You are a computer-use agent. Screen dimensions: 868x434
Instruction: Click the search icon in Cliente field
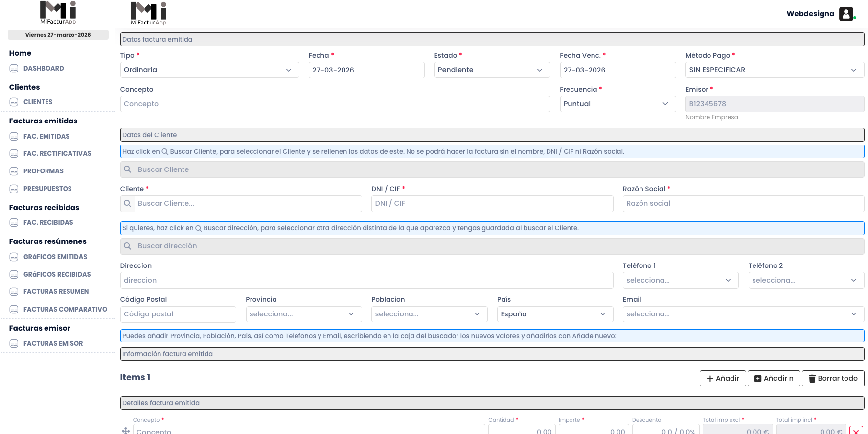click(x=128, y=204)
